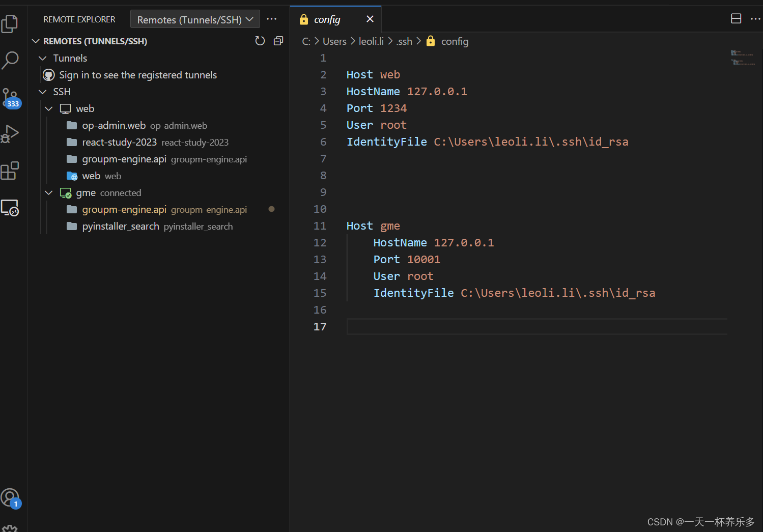Select the Remote Explorer icon
763x532 pixels.
click(x=11, y=208)
